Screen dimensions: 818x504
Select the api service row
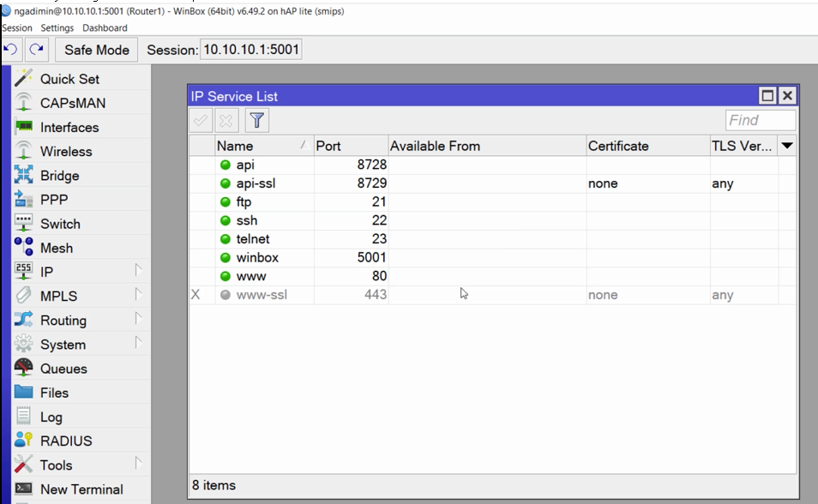click(x=492, y=165)
